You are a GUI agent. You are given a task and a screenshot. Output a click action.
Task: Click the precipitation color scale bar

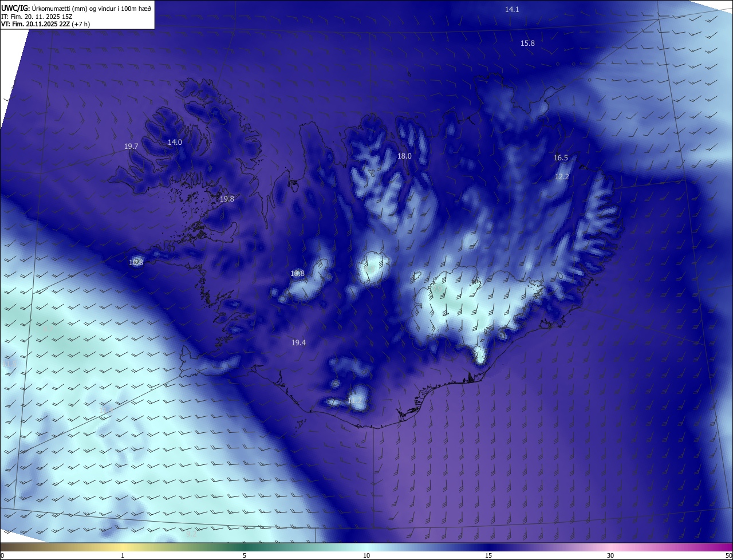tap(366, 547)
